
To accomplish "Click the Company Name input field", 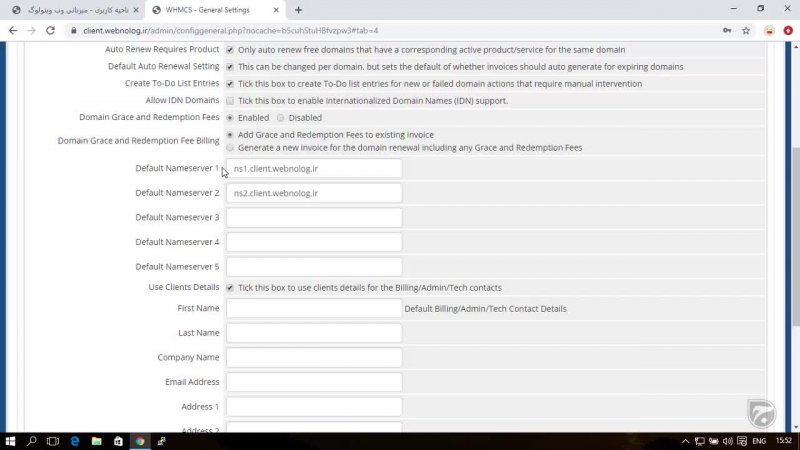I will point(314,357).
